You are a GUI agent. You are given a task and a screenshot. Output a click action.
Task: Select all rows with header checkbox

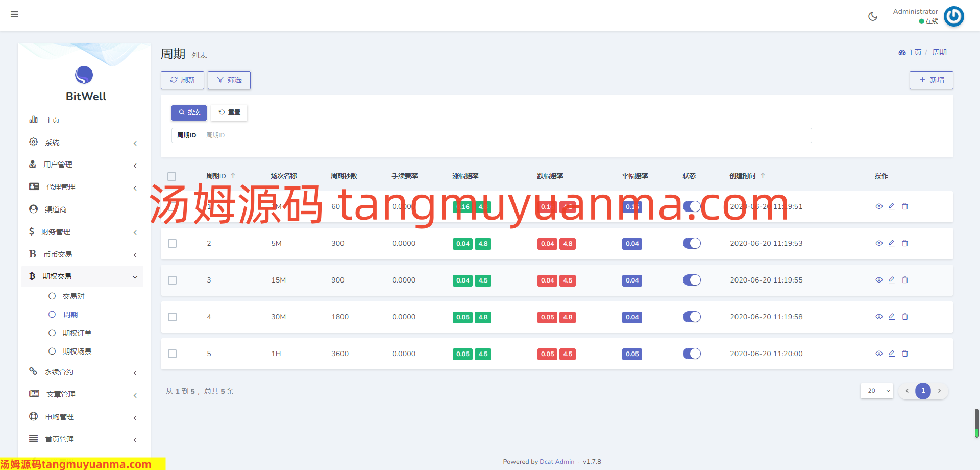click(172, 176)
